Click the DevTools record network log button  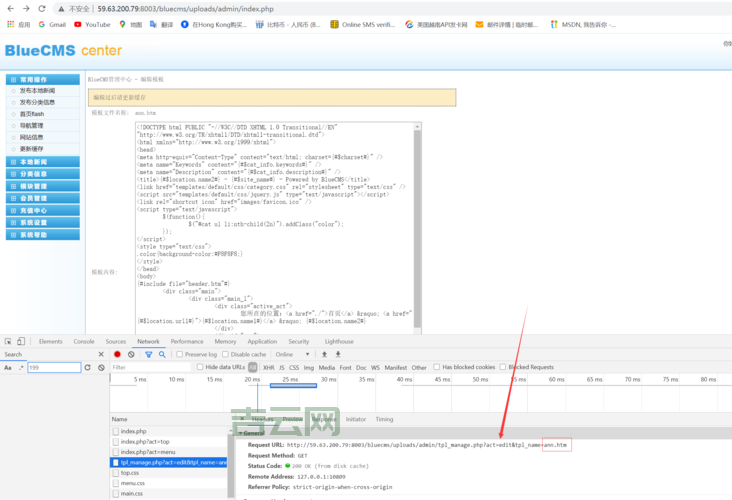point(117,354)
